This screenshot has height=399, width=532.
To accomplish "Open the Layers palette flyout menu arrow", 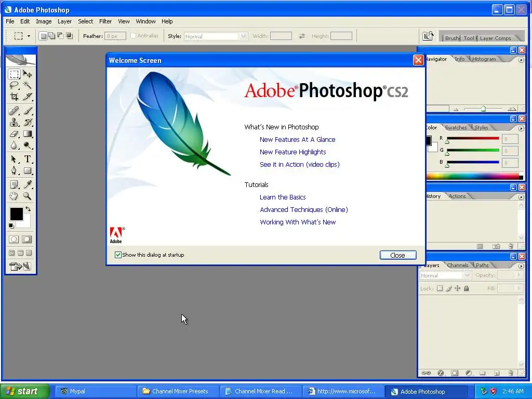I will (521, 267).
